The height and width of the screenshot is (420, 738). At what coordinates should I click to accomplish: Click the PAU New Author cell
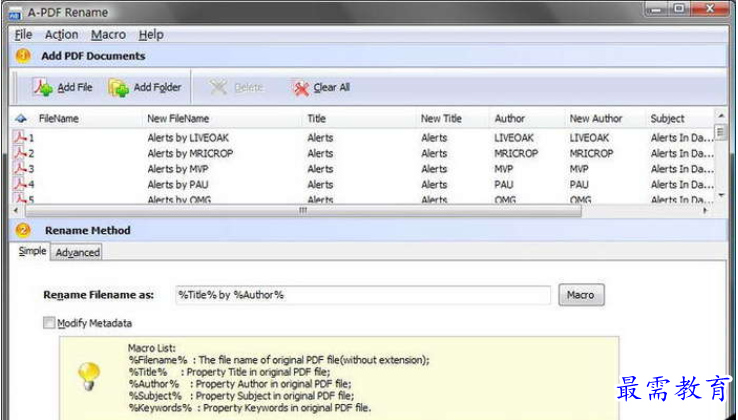(579, 184)
